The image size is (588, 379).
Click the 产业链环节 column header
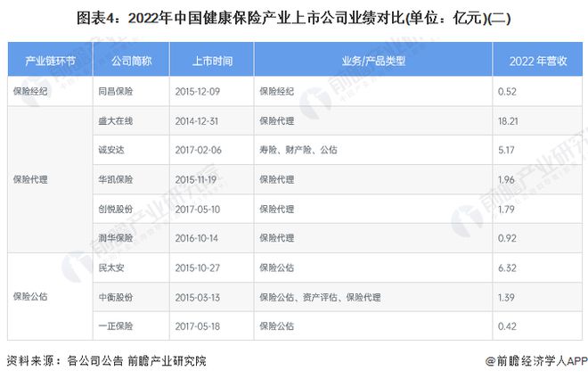[50, 61]
